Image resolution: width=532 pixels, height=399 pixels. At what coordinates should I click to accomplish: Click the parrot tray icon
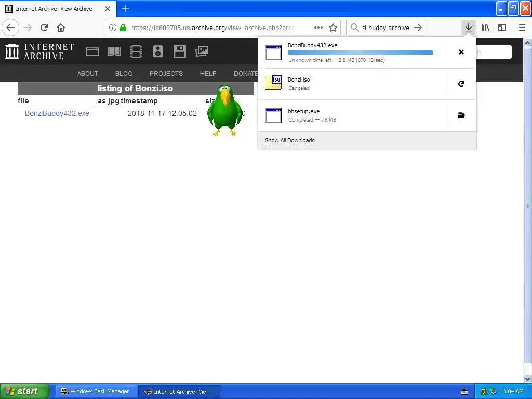(x=484, y=391)
